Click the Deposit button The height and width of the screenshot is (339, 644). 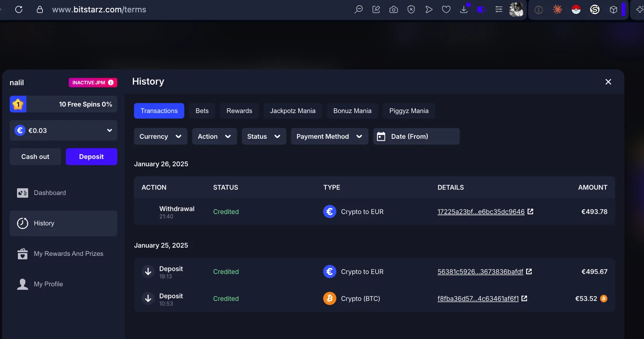[92, 156]
